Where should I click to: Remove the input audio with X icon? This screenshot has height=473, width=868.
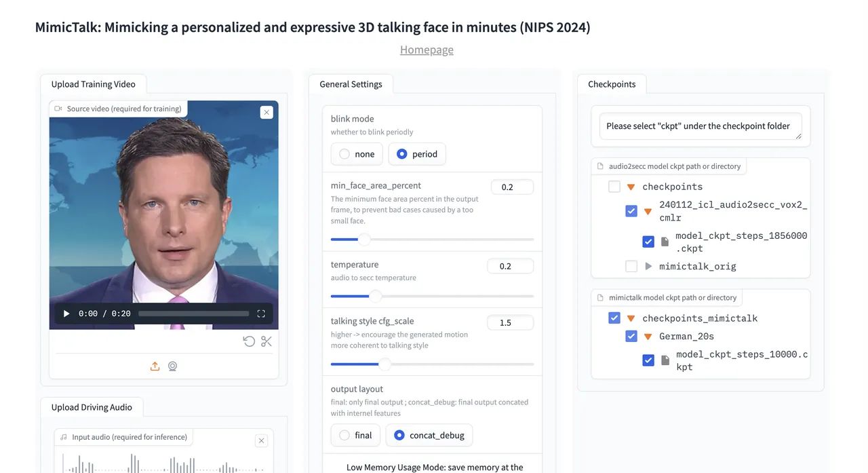tap(261, 441)
